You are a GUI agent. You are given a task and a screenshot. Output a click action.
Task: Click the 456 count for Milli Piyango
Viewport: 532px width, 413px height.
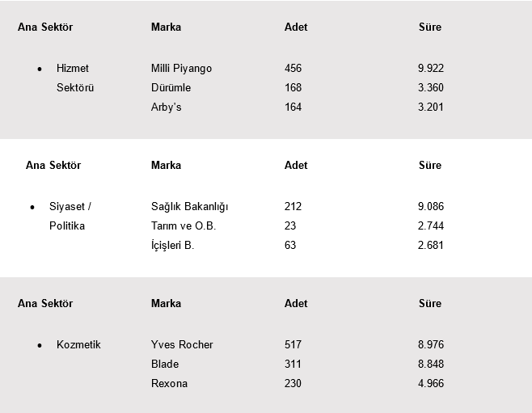[x=293, y=68]
